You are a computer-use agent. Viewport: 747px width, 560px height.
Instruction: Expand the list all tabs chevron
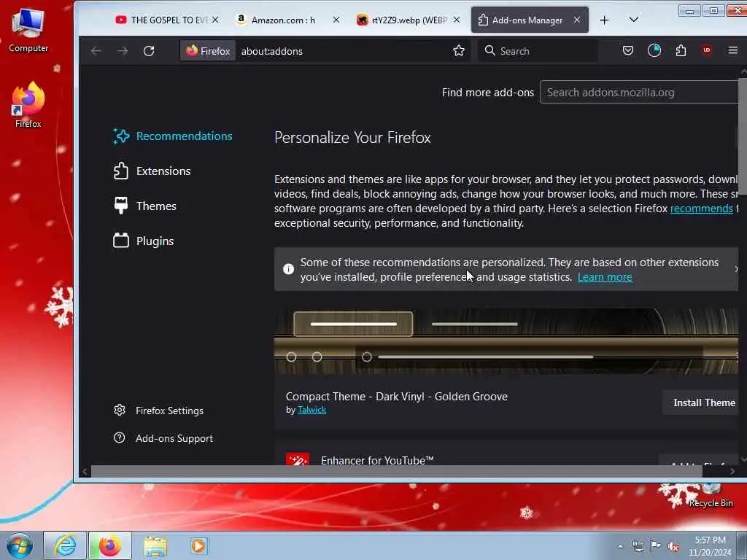tap(634, 20)
